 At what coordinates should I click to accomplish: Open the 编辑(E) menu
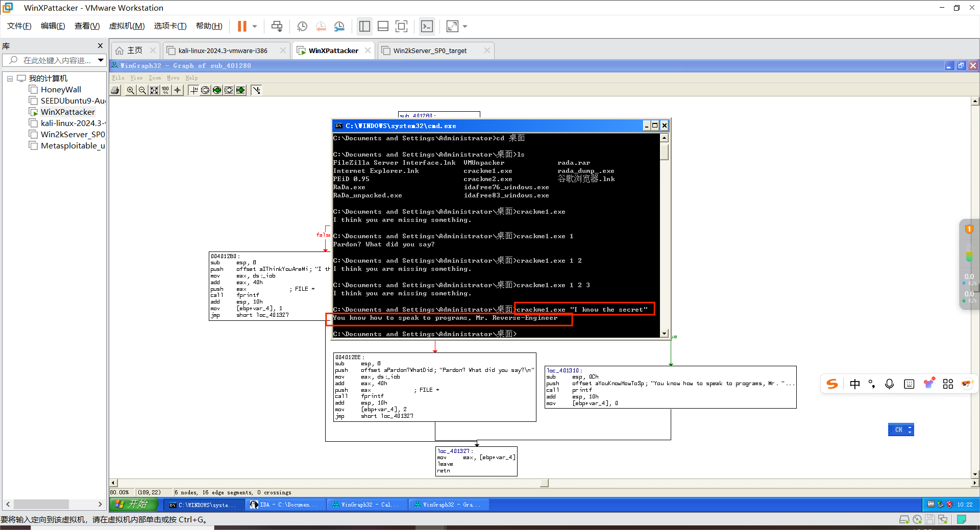coord(53,26)
